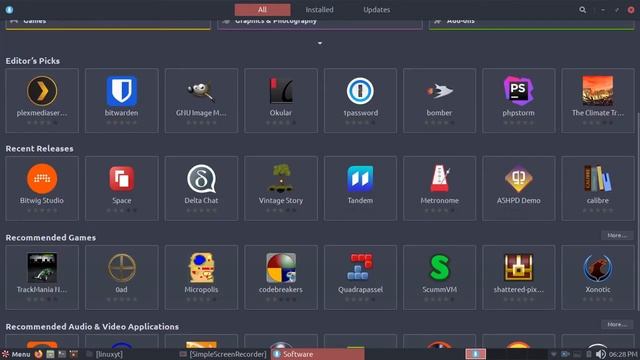Click More for Audio & Video Applications
Viewport: 640px width, 360px height.
617,324
